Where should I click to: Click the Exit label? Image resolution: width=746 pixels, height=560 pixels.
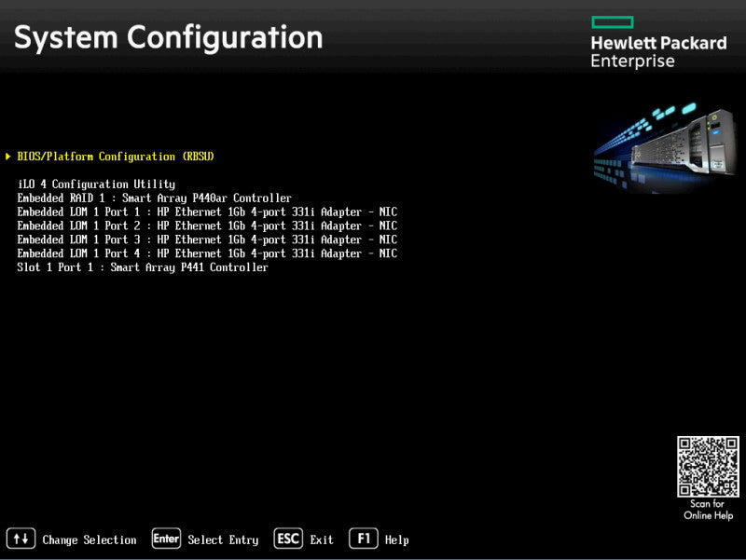coord(322,540)
